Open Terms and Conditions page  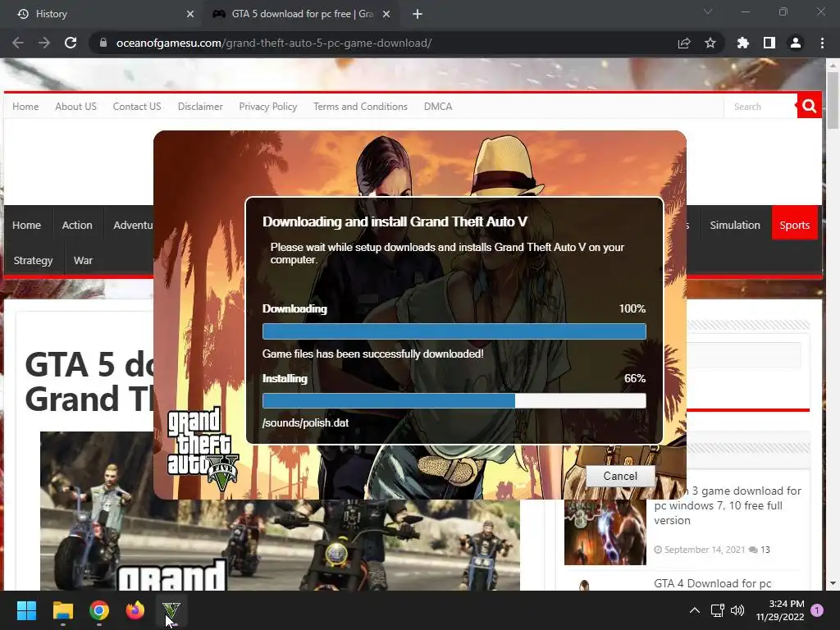coord(361,107)
